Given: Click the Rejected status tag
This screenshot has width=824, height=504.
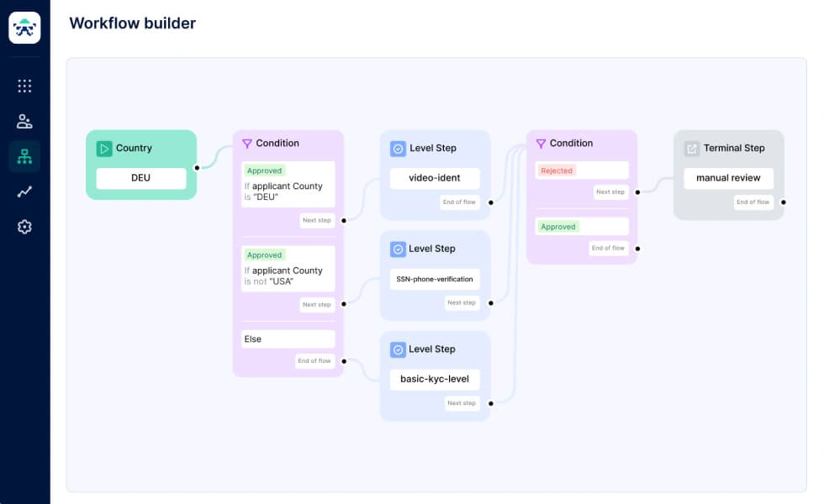Looking at the screenshot, I should point(557,171).
